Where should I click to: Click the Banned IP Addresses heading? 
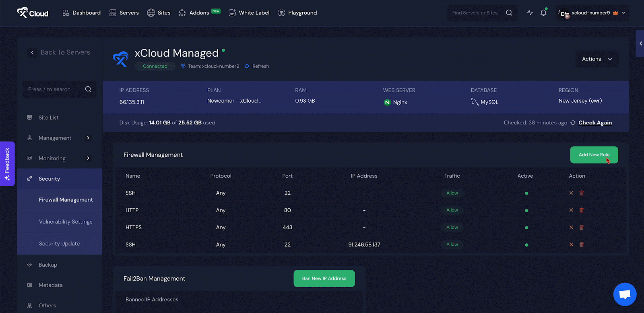[152, 300]
